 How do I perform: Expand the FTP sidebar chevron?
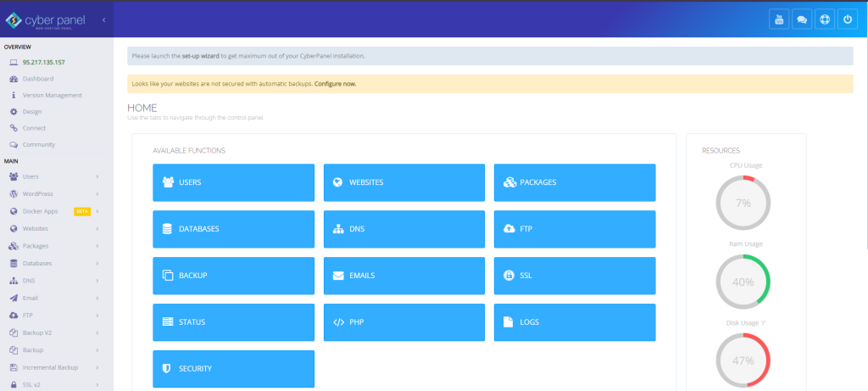tap(97, 316)
